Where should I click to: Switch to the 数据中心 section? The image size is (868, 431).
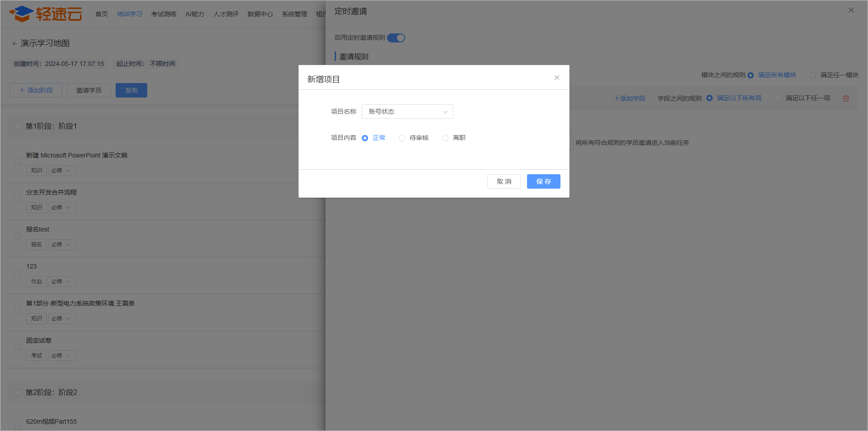click(260, 14)
